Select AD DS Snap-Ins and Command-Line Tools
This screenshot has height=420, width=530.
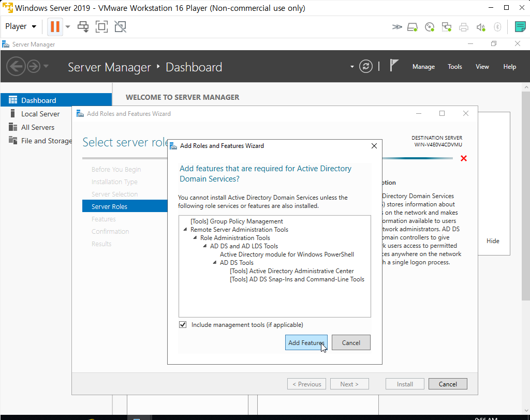coord(297,279)
